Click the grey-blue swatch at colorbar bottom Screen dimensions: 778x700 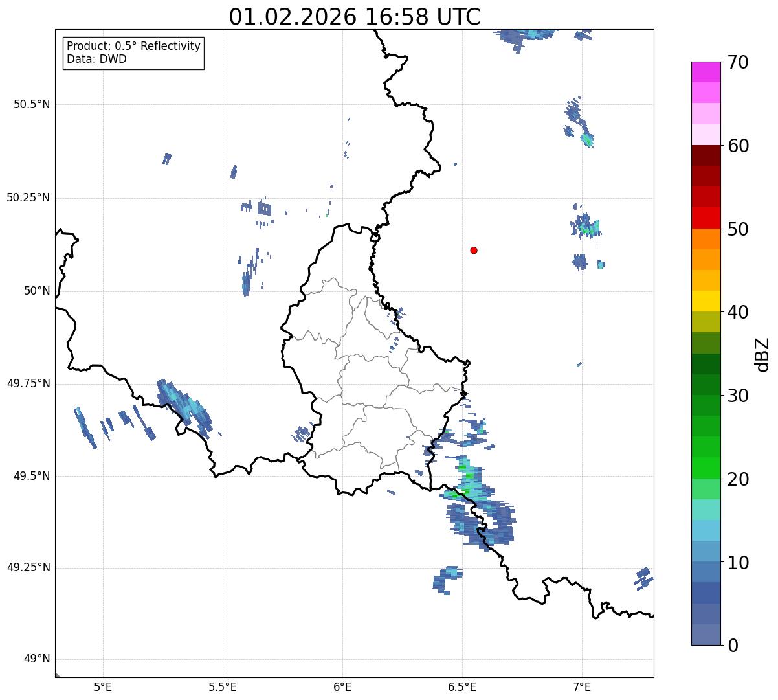[706, 635]
